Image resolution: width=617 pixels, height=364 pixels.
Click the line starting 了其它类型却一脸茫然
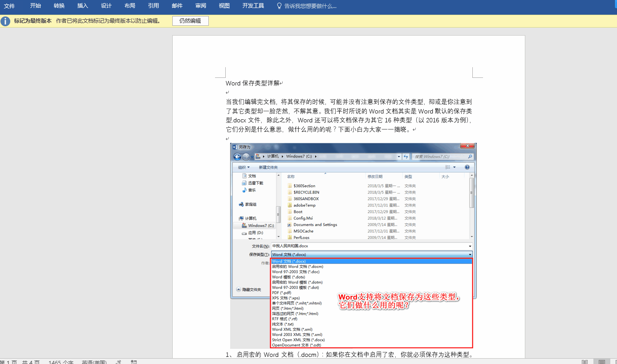pyautogui.click(x=349, y=111)
